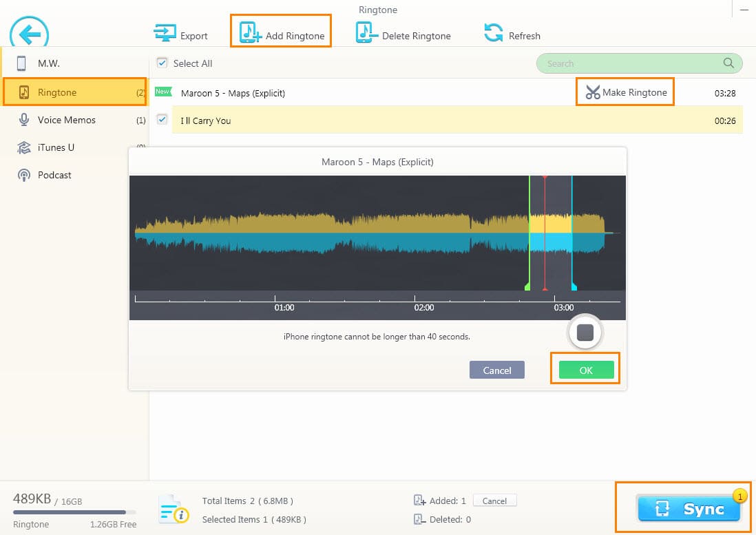Cancel the ringtone trimming dialog
This screenshot has height=535, width=756.
pyautogui.click(x=496, y=370)
